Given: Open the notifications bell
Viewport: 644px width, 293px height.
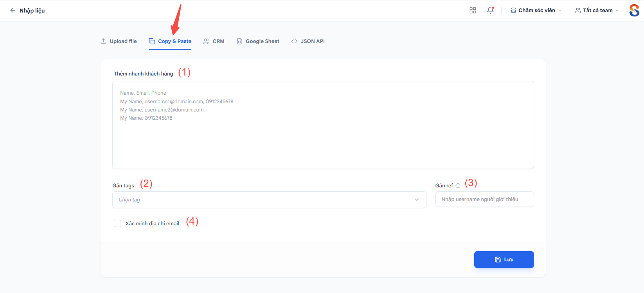Looking at the screenshot, I should [x=490, y=11].
